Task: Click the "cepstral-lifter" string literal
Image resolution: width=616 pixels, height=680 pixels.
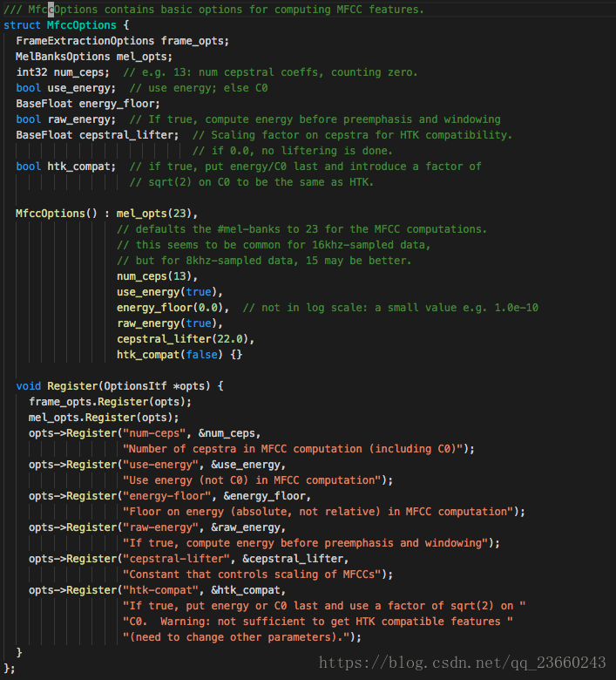Action: (176, 559)
